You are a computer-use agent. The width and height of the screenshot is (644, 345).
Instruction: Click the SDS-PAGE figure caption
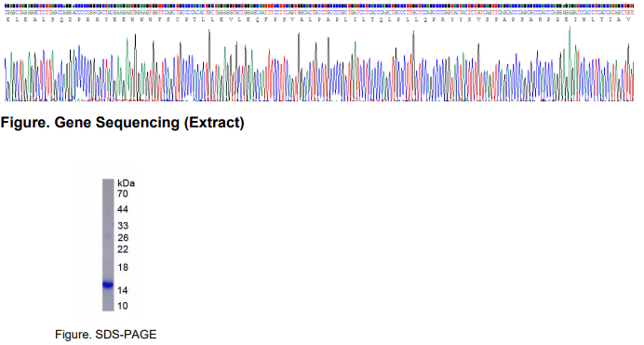[105, 335]
